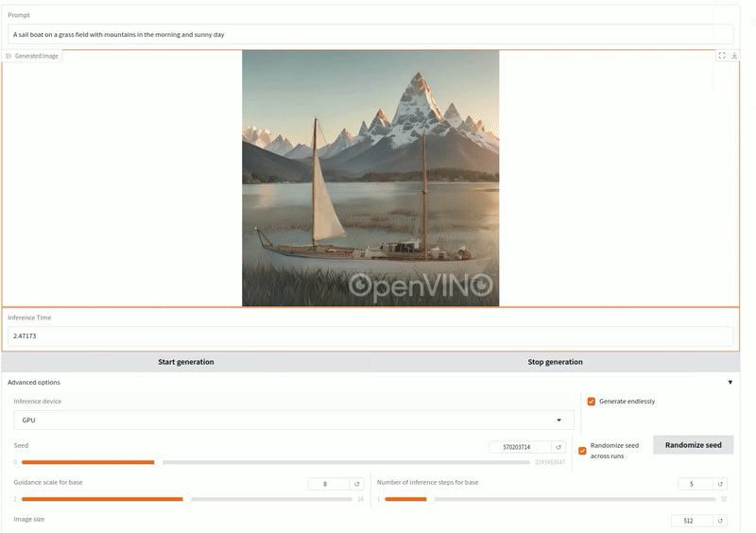Click the generated sailboat image
756x533 pixels.
[370, 178]
